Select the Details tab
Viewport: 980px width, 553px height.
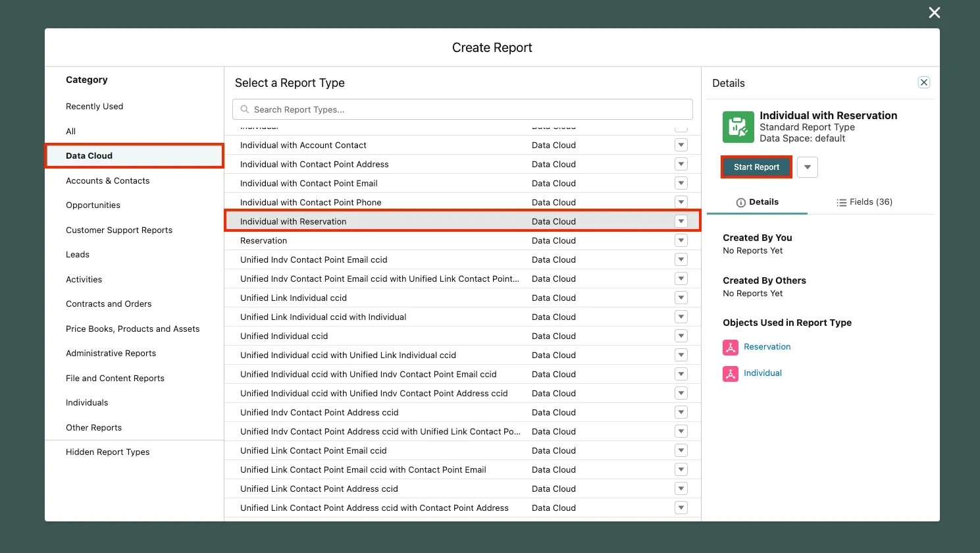(x=757, y=202)
